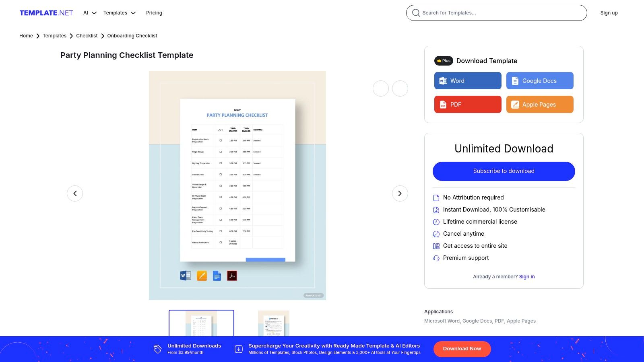Click the download arrow icon beside Supercharge text

coord(238,349)
